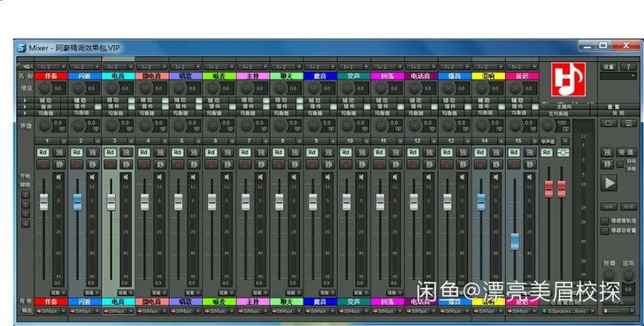The width and height of the screenshot is (644, 326).
Task: Mute the 电音 channel
Action: pyautogui.click(x=126, y=164)
